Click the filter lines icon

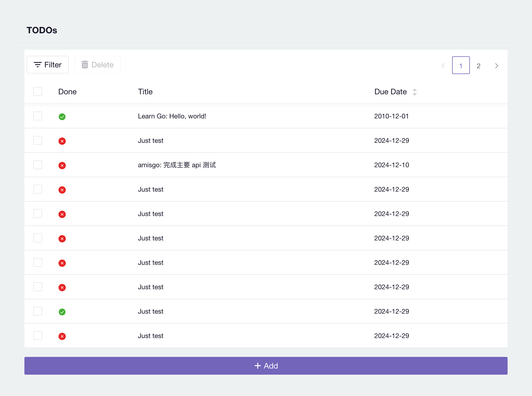37,65
